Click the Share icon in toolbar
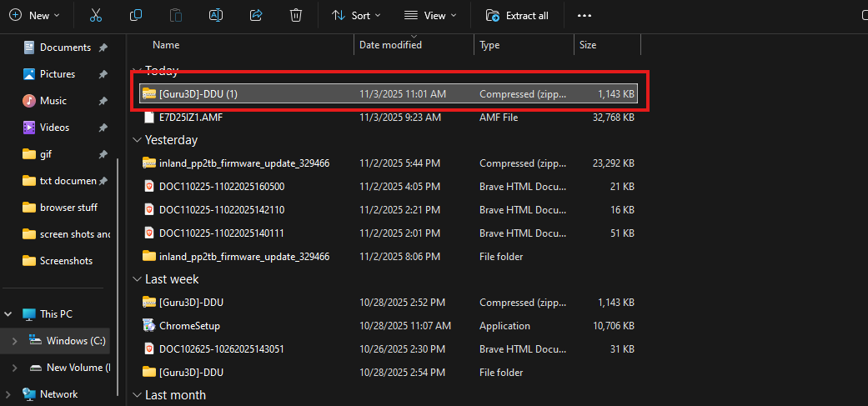The image size is (868, 406). (256, 16)
